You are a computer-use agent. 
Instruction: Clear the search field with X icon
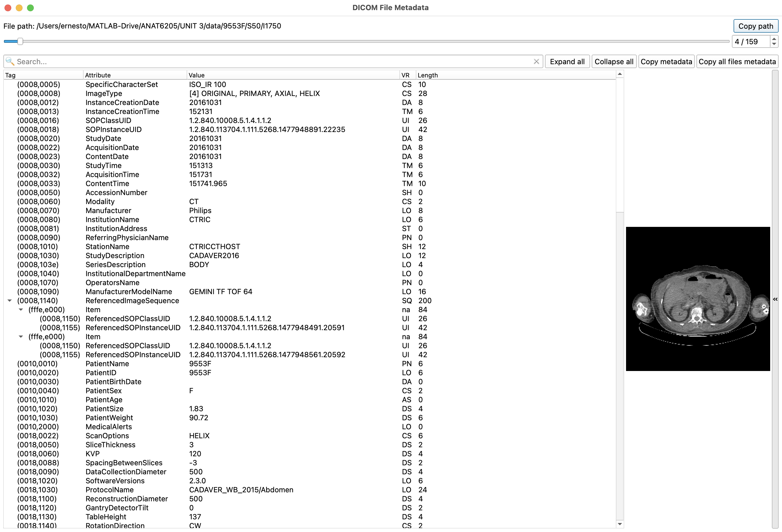point(536,62)
